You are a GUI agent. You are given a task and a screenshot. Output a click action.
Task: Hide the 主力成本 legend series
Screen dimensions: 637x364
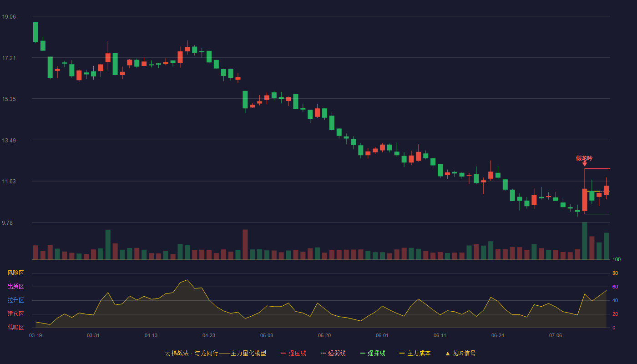(x=415, y=353)
